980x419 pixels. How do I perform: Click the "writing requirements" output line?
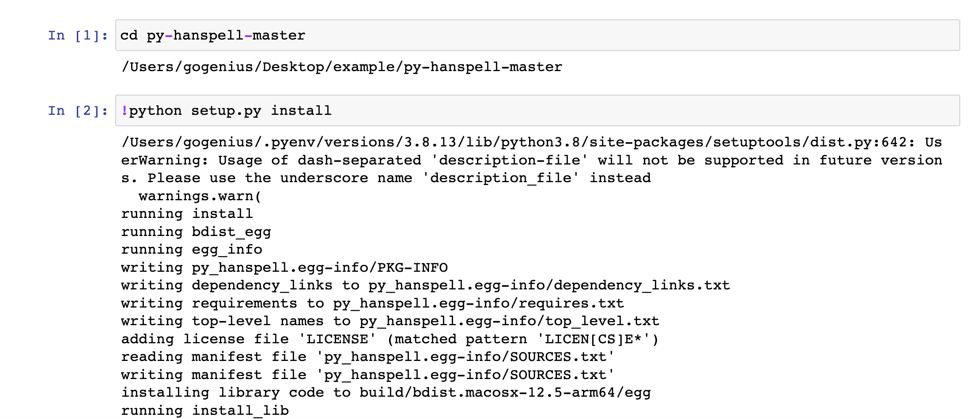(x=372, y=303)
